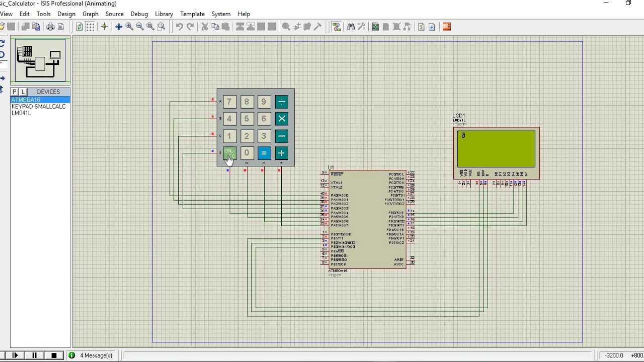Click the keypad plus key
This screenshot has height=362, width=644.
tap(281, 153)
